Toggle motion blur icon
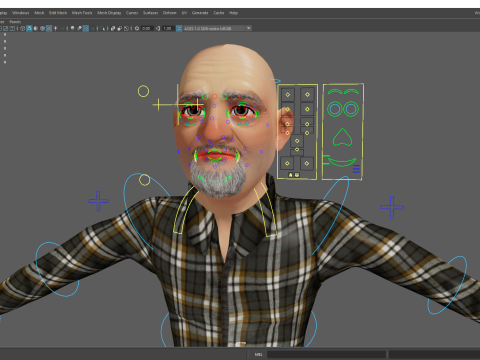 79,28
